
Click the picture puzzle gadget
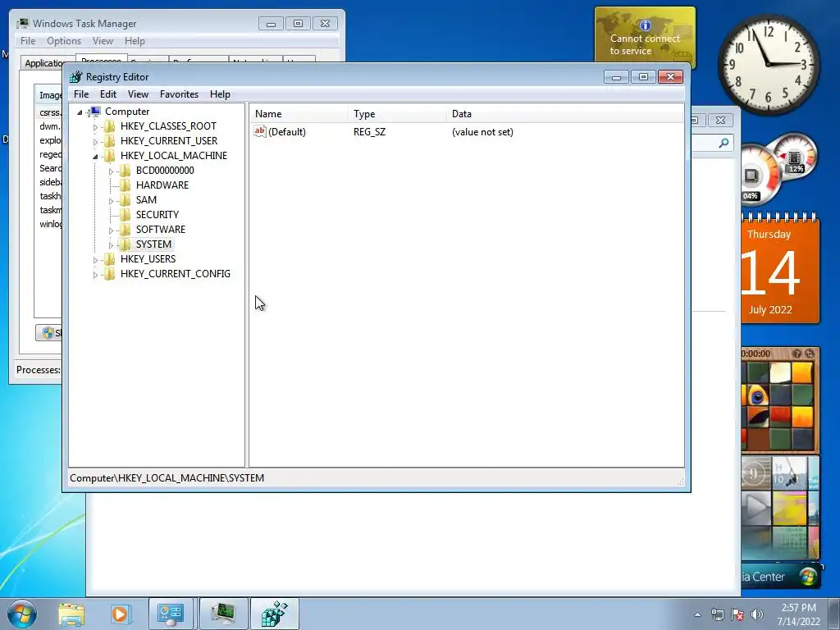(781, 399)
